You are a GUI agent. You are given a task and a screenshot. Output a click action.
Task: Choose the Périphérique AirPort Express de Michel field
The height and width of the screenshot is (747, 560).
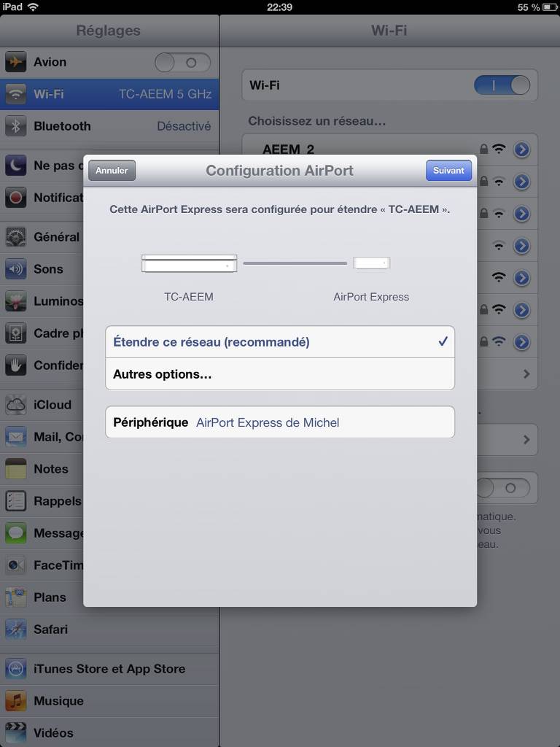(x=280, y=422)
